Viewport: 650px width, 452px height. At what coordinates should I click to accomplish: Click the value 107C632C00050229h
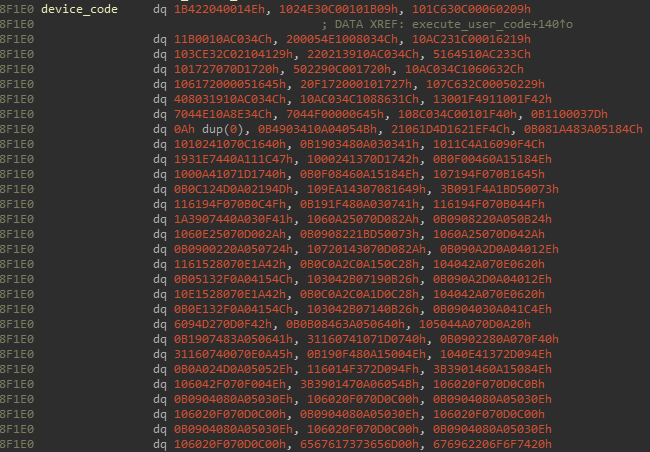(x=485, y=84)
